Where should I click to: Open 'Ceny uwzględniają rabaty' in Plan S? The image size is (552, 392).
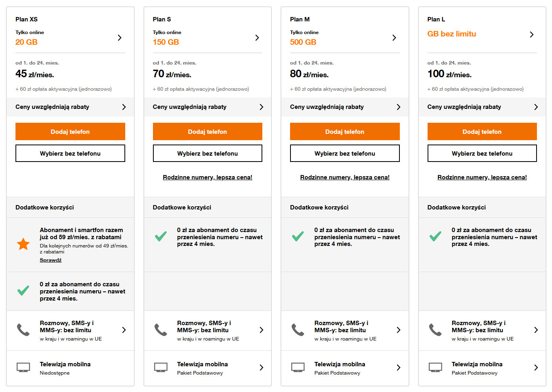point(208,107)
